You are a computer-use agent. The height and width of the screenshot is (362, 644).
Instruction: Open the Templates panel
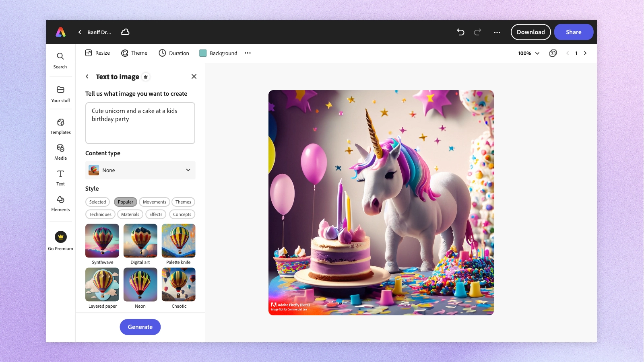pos(60,126)
